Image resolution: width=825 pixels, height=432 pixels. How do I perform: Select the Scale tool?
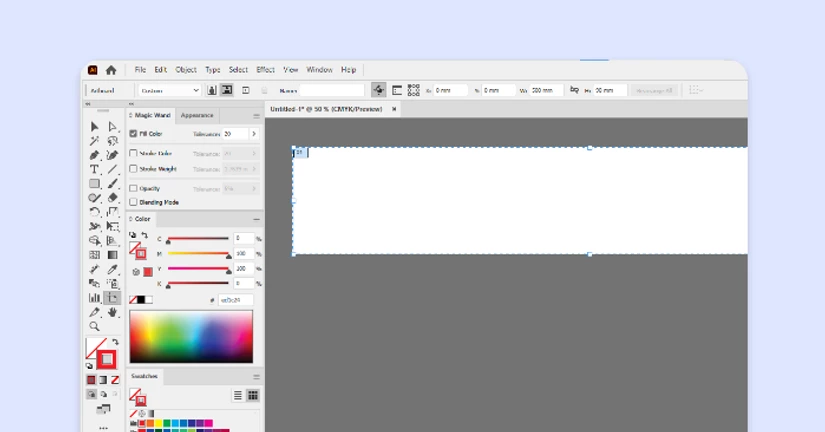112,212
